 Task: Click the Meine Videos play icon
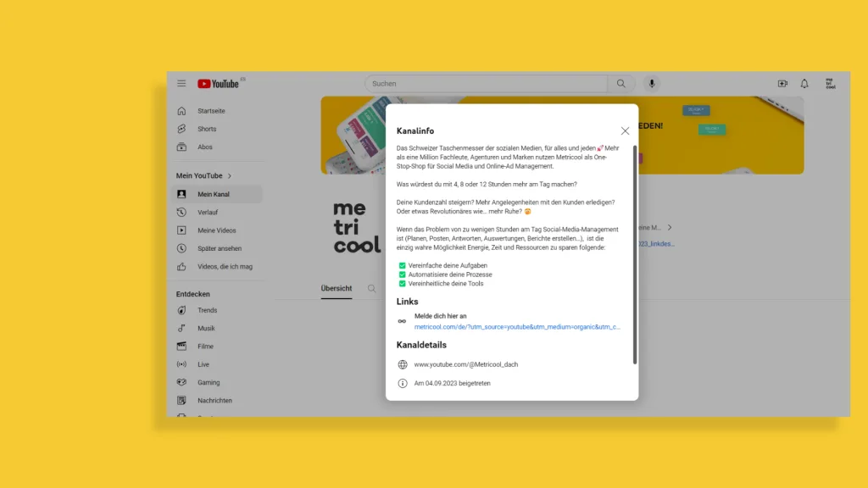(x=181, y=230)
